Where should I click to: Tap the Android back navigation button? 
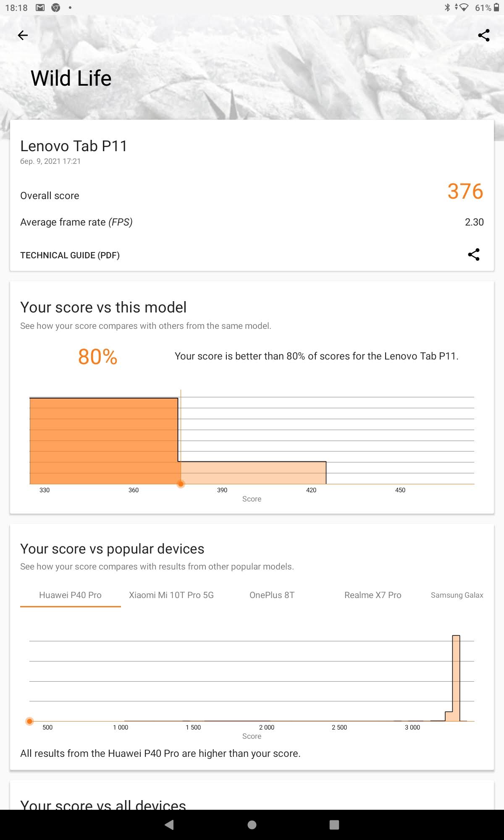tap(169, 824)
